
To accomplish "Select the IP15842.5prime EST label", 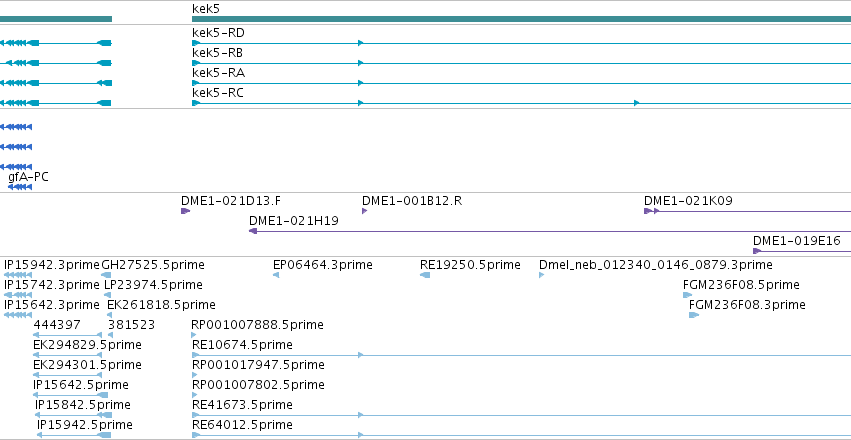I will click(x=82, y=405).
